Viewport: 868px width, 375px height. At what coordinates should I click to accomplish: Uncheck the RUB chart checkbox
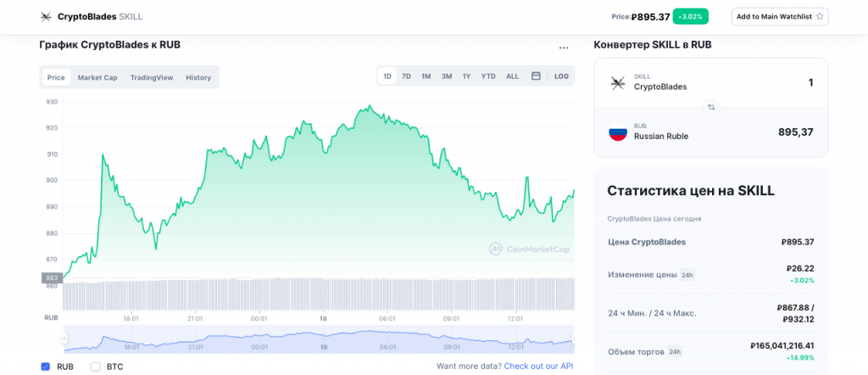tap(46, 367)
